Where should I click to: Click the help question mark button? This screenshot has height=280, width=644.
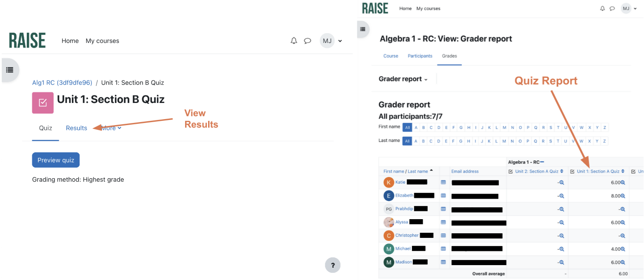332,266
